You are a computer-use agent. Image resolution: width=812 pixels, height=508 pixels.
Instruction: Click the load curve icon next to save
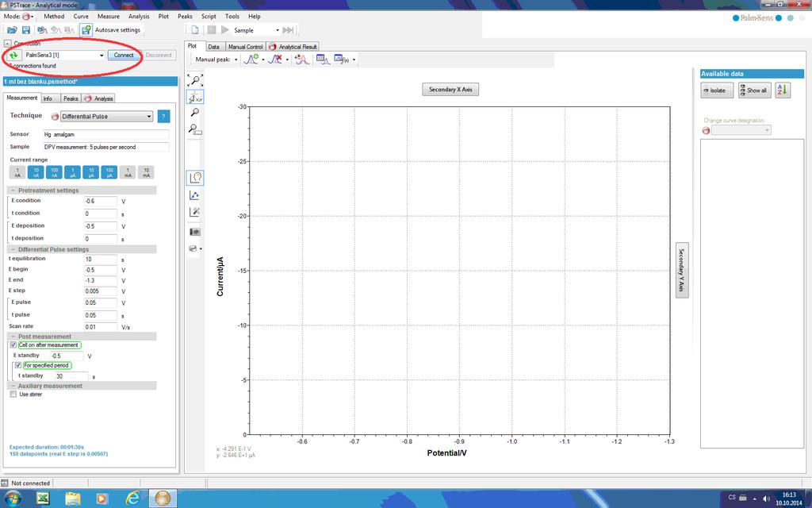click(42, 30)
